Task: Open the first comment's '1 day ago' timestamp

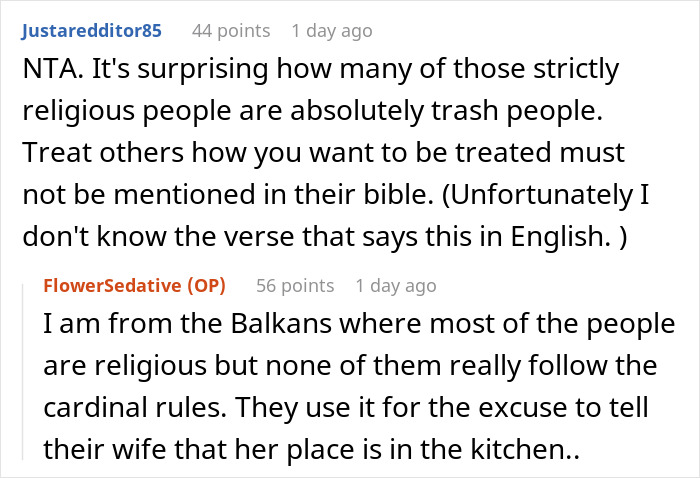Action: coord(332,31)
